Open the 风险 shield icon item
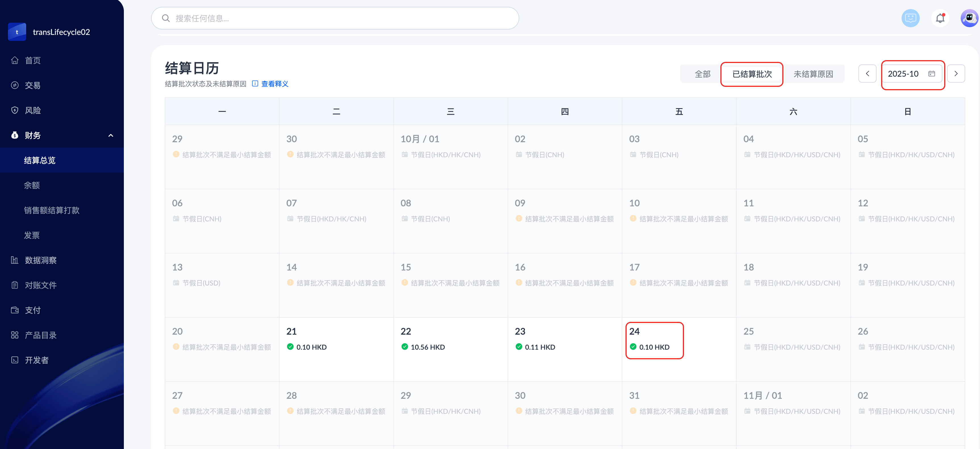The image size is (980, 449). coord(15,110)
